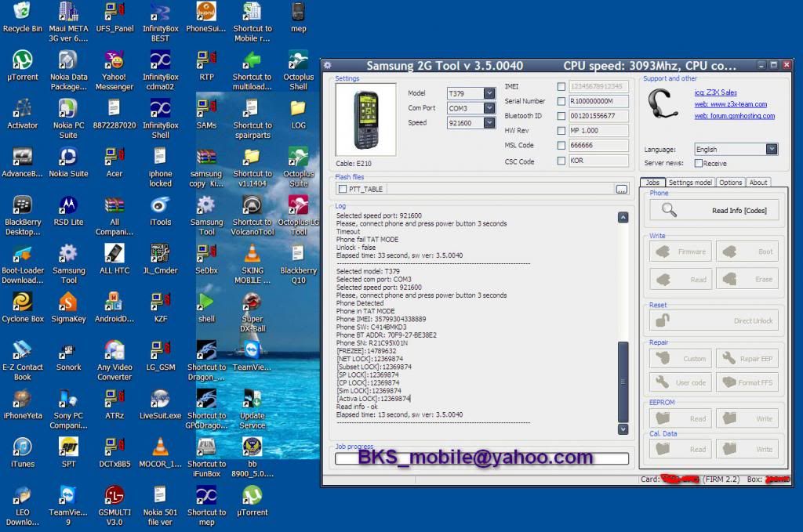Viewport: 803px width, 532px height.
Task: Enable the MSL Code checkbox
Action: pyautogui.click(x=561, y=146)
